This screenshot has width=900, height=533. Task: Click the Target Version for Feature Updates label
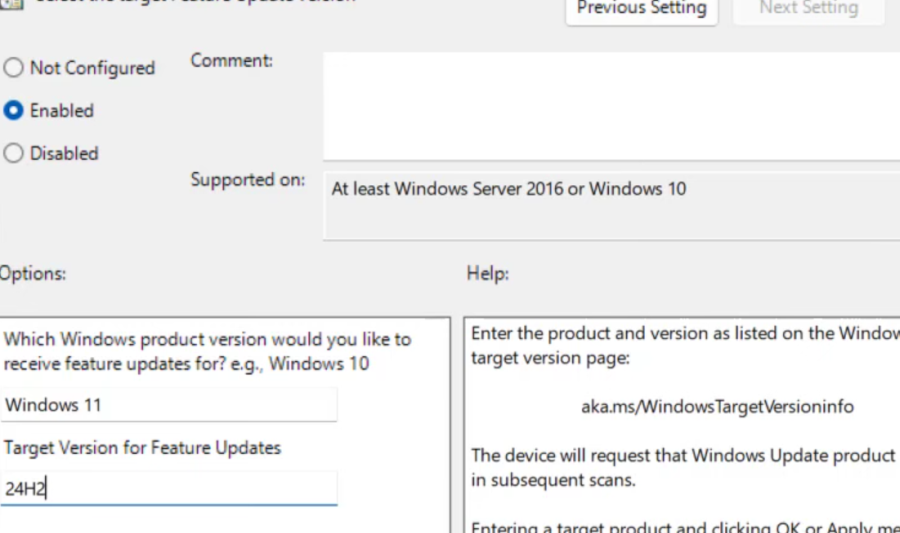click(x=142, y=448)
